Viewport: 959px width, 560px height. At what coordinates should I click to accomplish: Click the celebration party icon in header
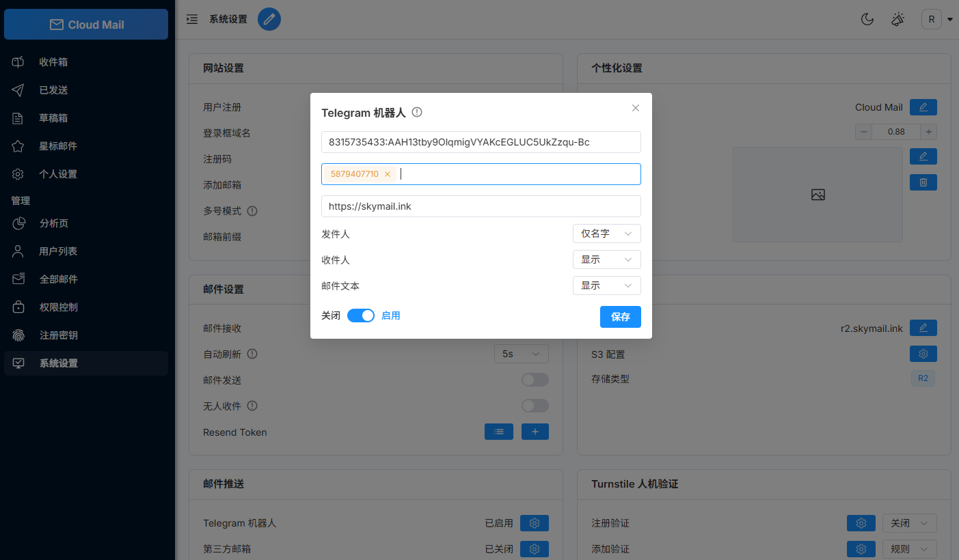(898, 19)
